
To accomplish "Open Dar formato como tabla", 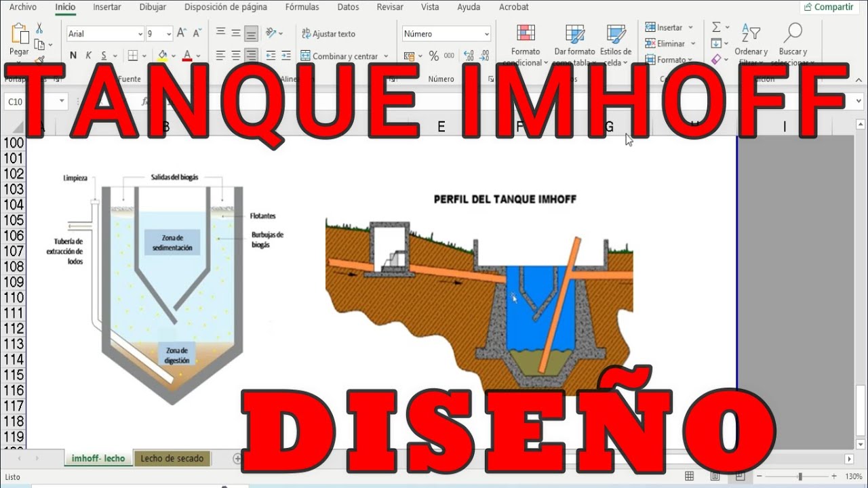I will (x=574, y=45).
